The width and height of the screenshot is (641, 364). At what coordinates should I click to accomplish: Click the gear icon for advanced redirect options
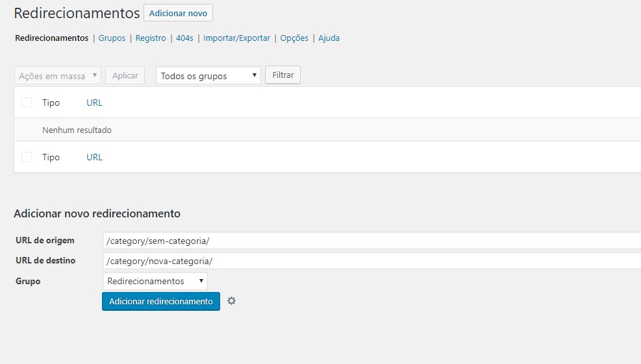[x=231, y=301]
